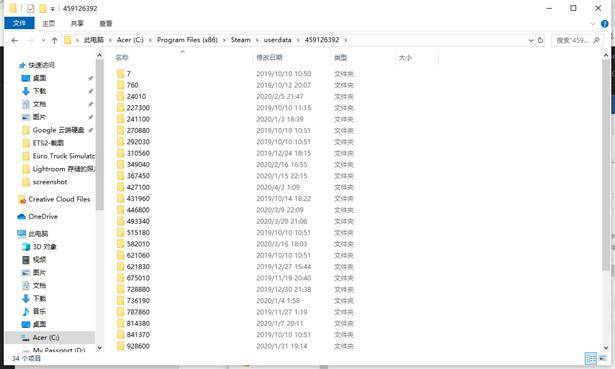Click Acer (C:) in the address path

click(x=130, y=40)
